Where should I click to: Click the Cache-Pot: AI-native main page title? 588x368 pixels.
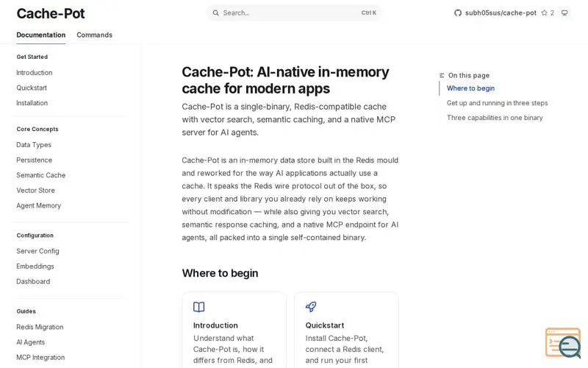[285, 80]
